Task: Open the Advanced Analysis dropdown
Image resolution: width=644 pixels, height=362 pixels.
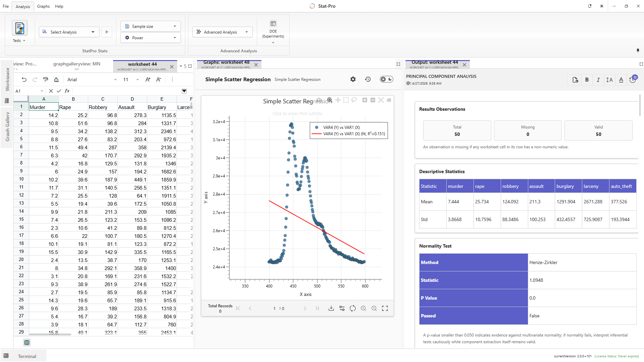Action: click(222, 32)
